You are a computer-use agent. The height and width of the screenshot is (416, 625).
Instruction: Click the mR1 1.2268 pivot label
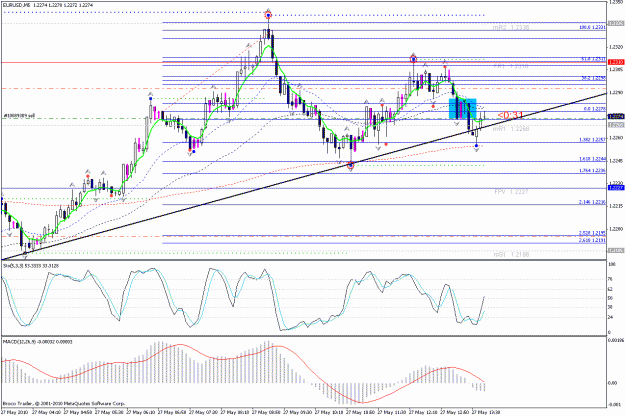pos(511,129)
